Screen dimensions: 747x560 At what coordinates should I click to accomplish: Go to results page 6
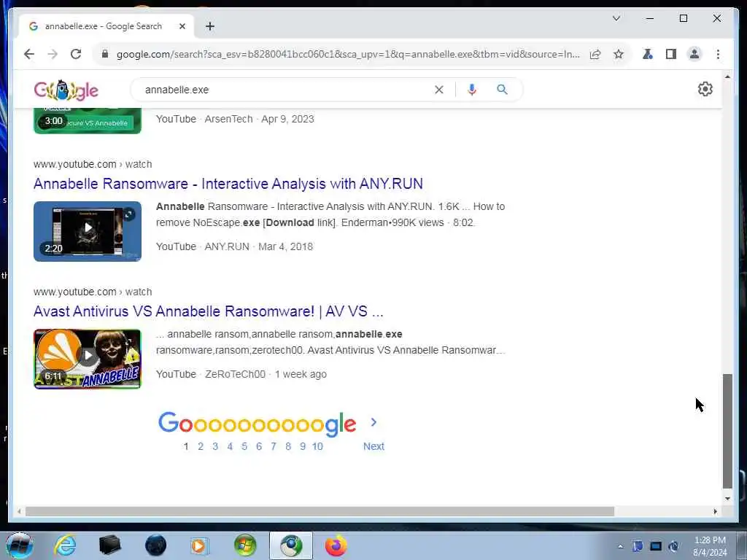click(x=259, y=446)
